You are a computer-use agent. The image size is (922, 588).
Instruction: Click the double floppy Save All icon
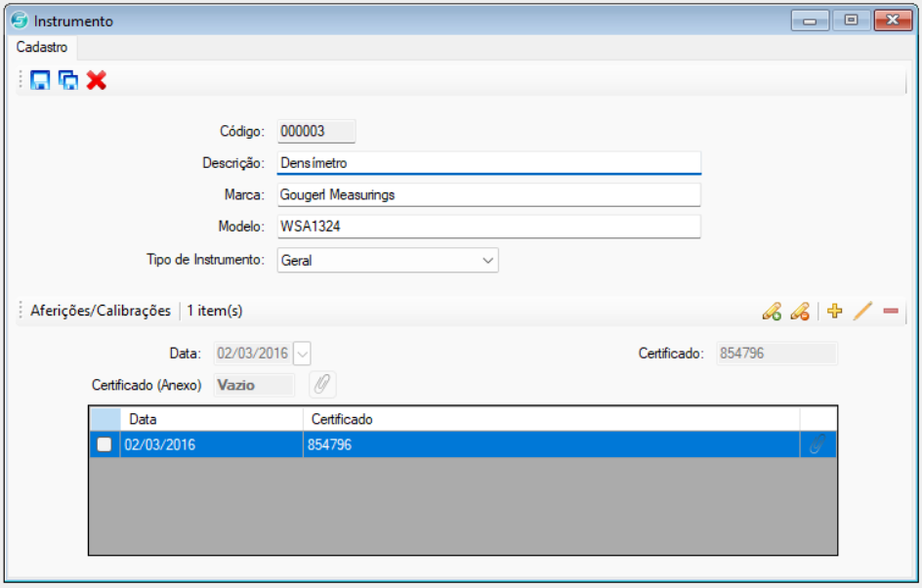point(67,80)
